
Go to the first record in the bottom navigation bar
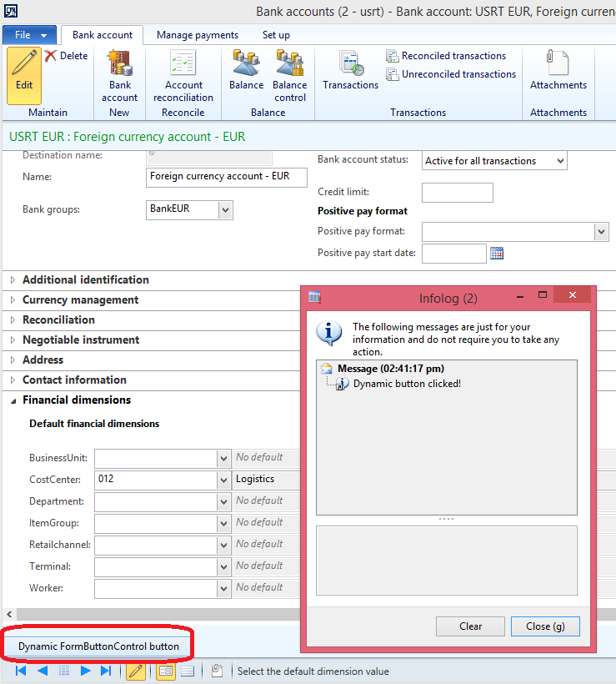(x=21, y=671)
